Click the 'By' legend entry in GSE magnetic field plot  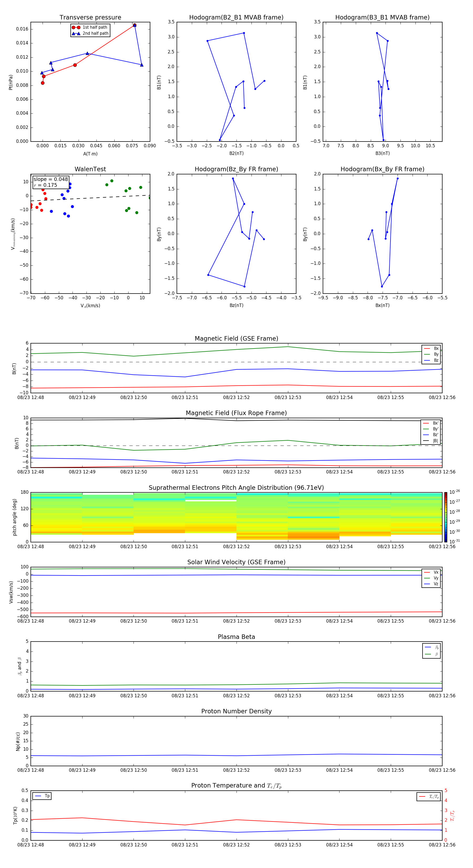[431, 354]
